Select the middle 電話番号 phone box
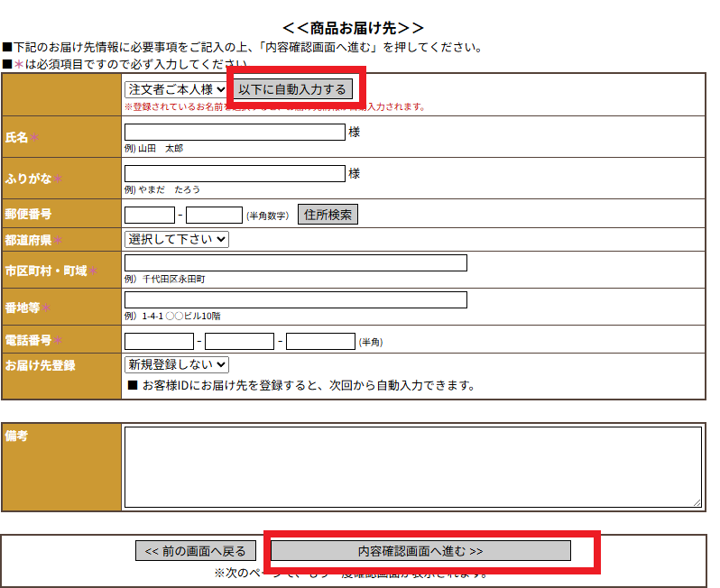The image size is (720, 588). pos(239,341)
